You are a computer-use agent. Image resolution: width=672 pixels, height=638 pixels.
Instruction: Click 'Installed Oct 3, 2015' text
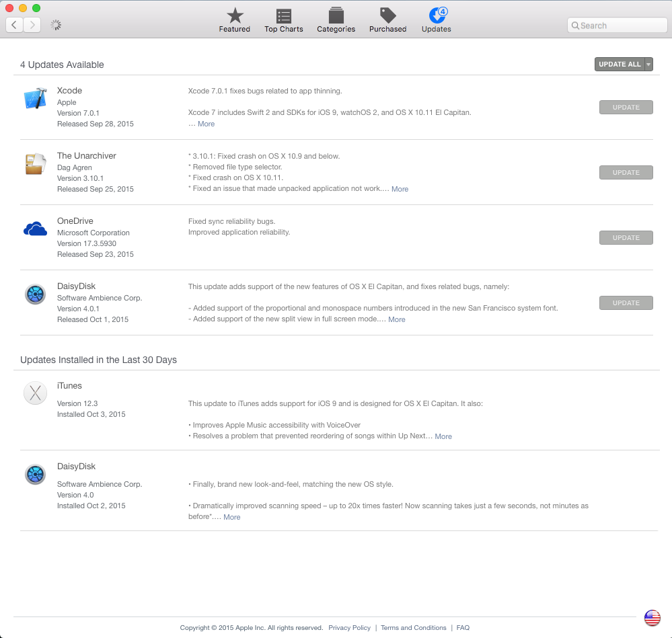tap(91, 414)
